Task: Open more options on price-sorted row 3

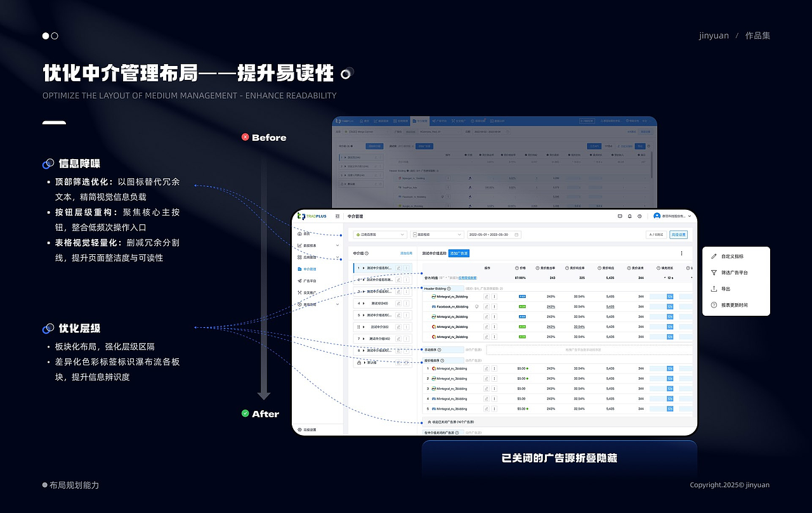Action: pos(494,389)
